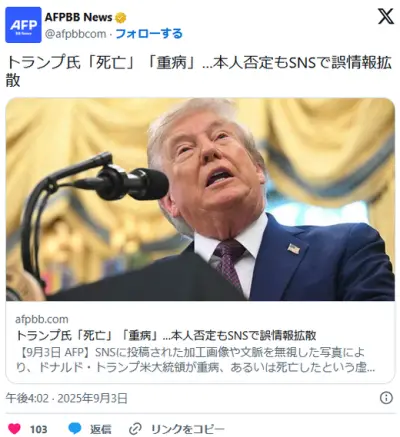Click the tweet text above the image
The image size is (400, 437).
click(x=199, y=72)
